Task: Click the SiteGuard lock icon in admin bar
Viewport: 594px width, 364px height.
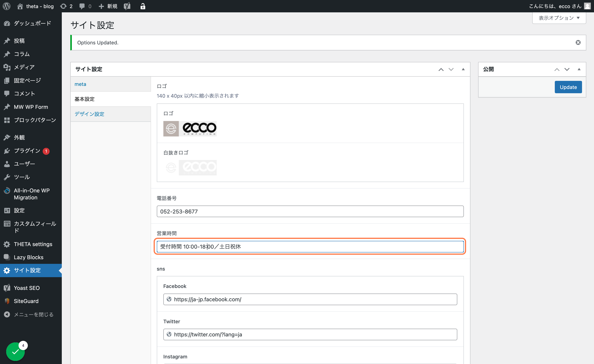Action: point(143,6)
